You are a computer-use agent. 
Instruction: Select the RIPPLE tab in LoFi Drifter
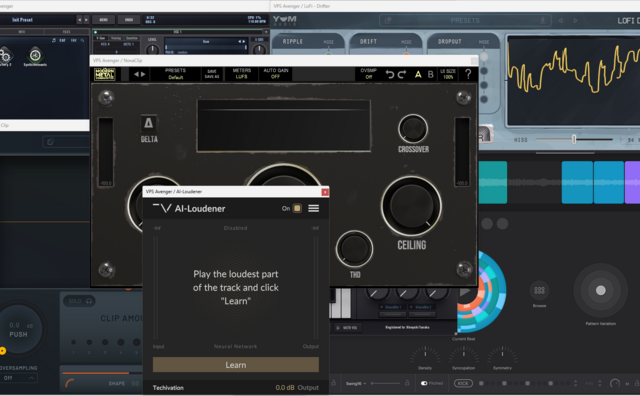[x=293, y=42]
